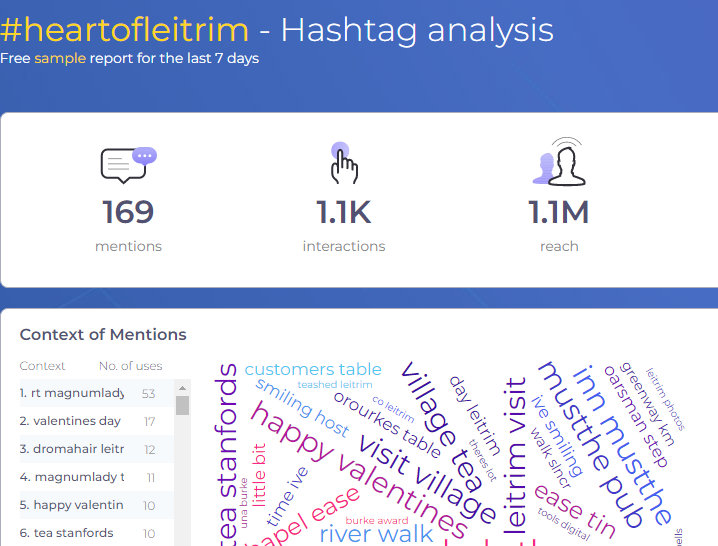Click the #heartofleitrim hashtag title
Screen dimensions: 718x546
coord(124,29)
